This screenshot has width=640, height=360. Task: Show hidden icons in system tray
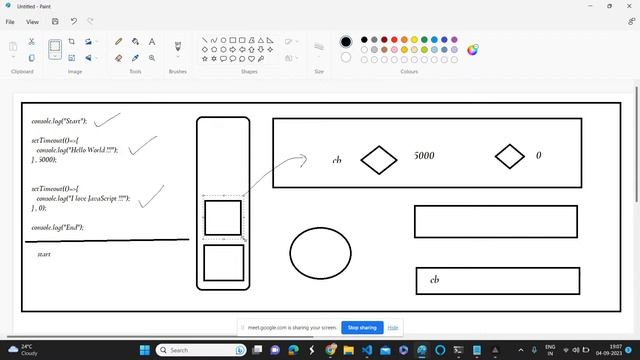[x=521, y=350]
